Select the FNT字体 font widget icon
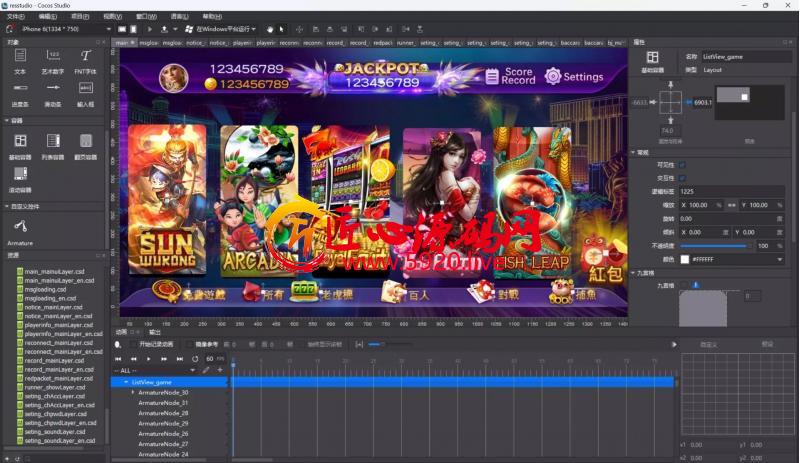The height and width of the screenshot is (463, 800). [85, 55]
